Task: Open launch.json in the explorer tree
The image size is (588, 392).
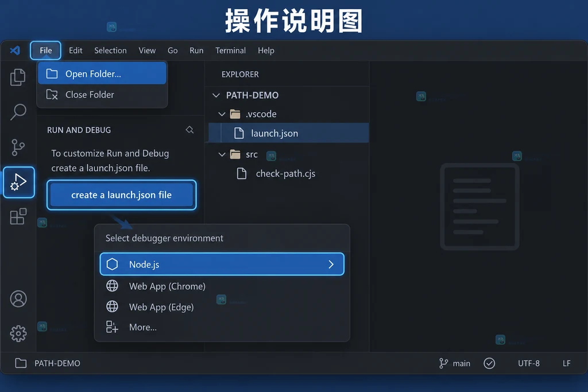Action: point(288,133)
